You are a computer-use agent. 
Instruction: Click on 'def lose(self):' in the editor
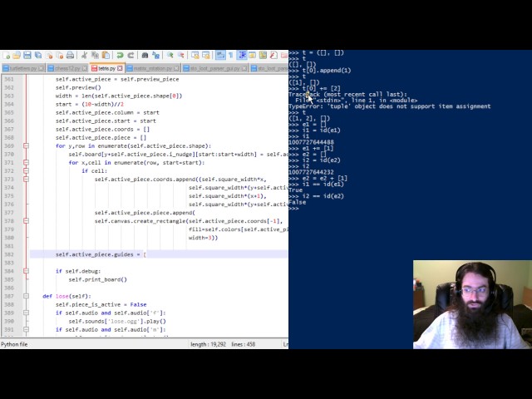[x=66, y=296]
